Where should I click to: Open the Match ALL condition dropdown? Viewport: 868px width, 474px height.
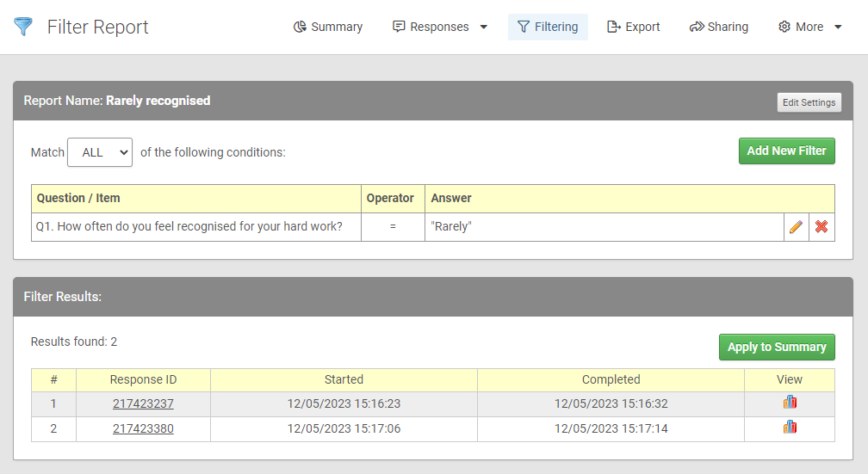point(100,152)
